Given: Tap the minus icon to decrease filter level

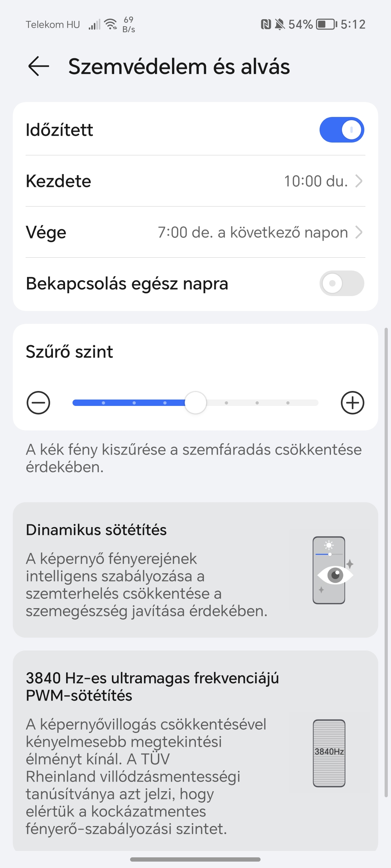Looking at the screenshot, I should point(38,403).
